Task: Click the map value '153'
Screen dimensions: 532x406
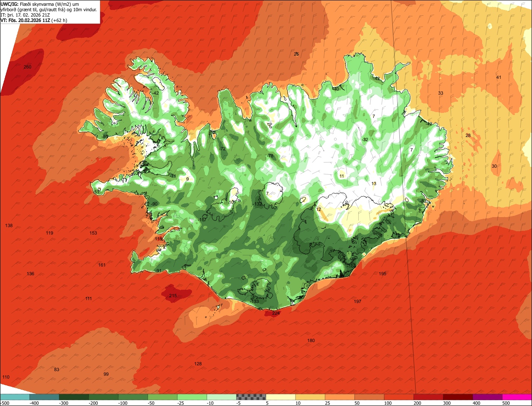Action: [x=93, y=233]
